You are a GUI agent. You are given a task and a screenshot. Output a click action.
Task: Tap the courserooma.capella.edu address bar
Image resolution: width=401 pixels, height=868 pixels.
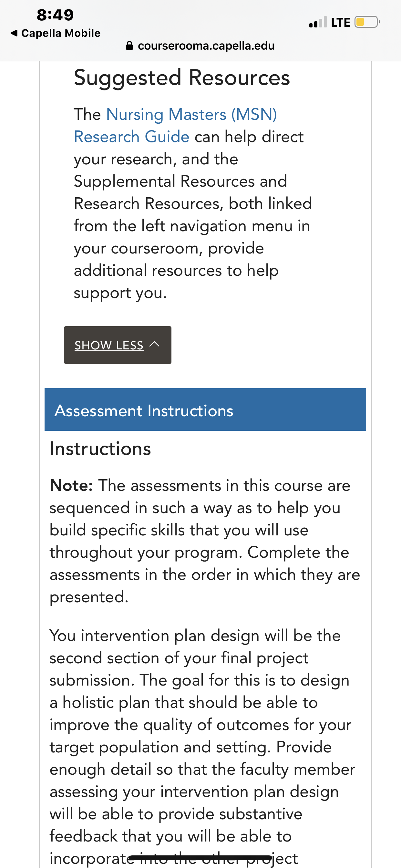click(x=200, y=46)
